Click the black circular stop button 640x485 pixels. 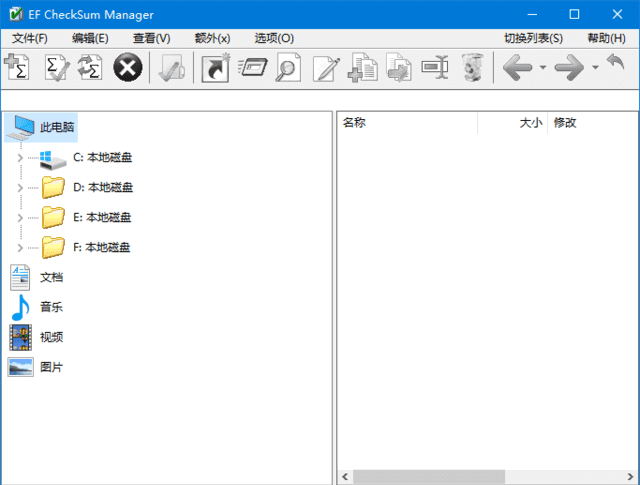(x=128, y=67)
